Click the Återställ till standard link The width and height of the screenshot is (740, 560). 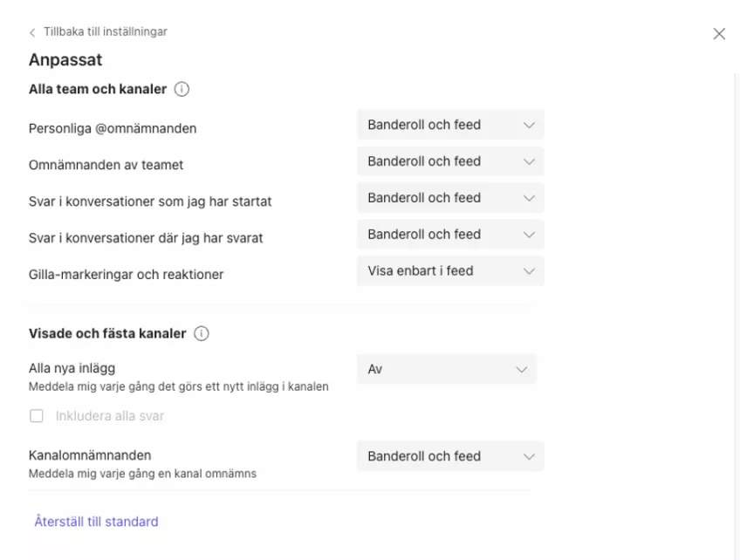(96, 522)
